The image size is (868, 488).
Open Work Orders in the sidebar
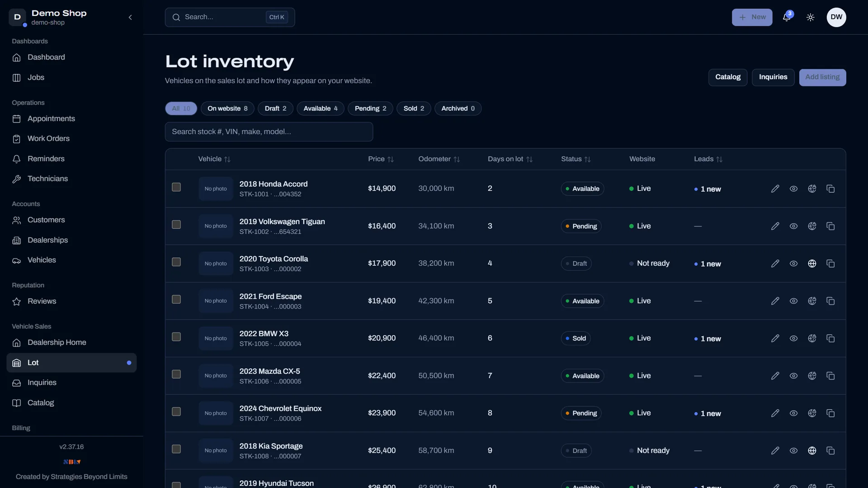point(71,139)
